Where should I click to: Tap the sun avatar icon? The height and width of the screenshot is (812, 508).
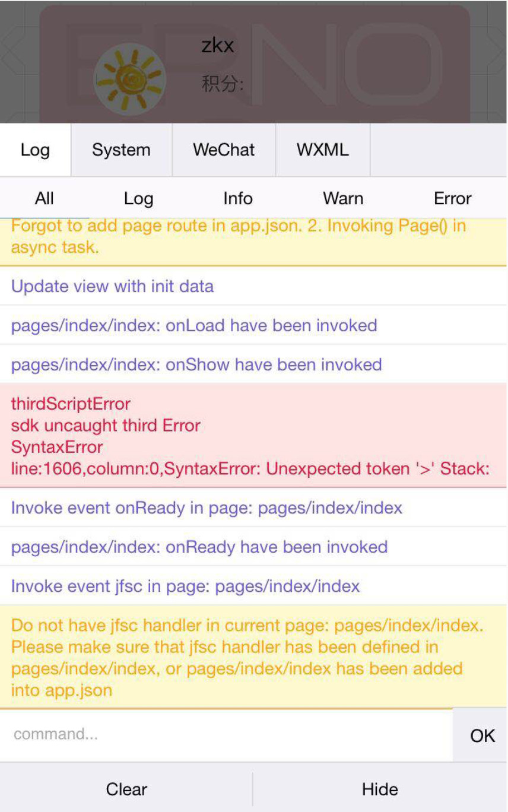tap(129, 80)
